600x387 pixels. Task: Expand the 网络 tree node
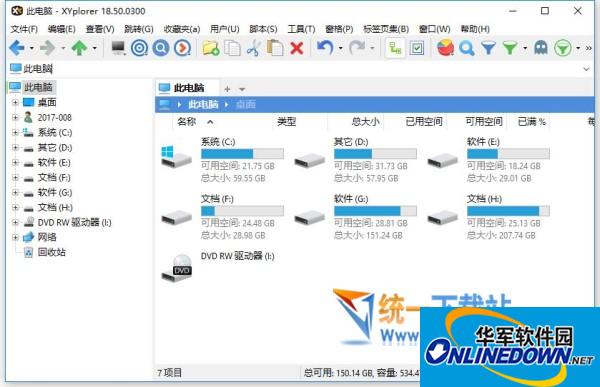click(15, 237)
